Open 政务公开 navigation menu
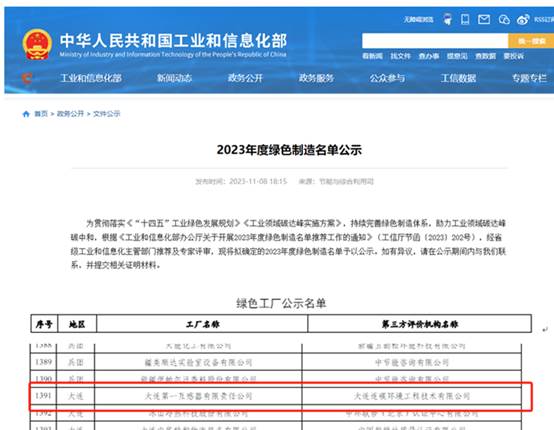554x430 pixels. tap(245, 78)
